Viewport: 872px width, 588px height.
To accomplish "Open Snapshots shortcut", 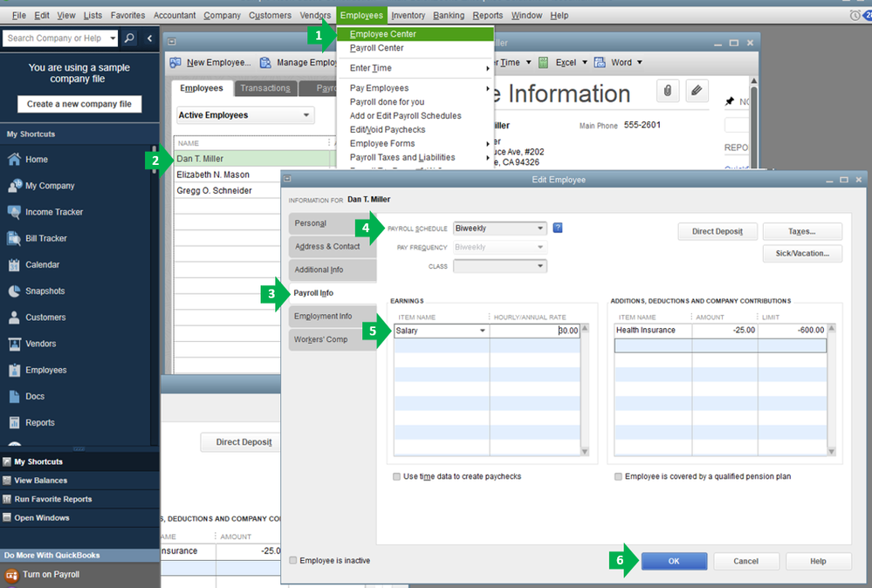I will [x=45, y=291].
